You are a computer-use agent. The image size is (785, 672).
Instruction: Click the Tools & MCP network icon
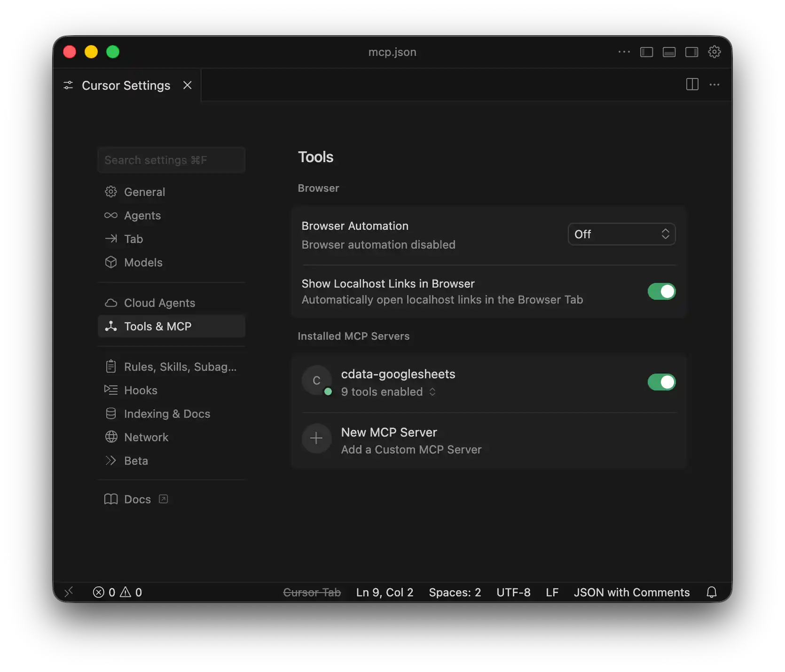pos(111,326)
